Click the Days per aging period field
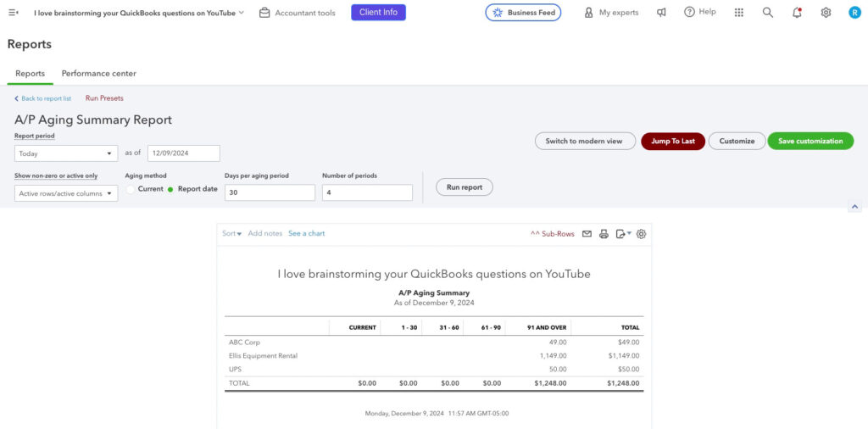The image size is (868, 429). tap(270, 193)
